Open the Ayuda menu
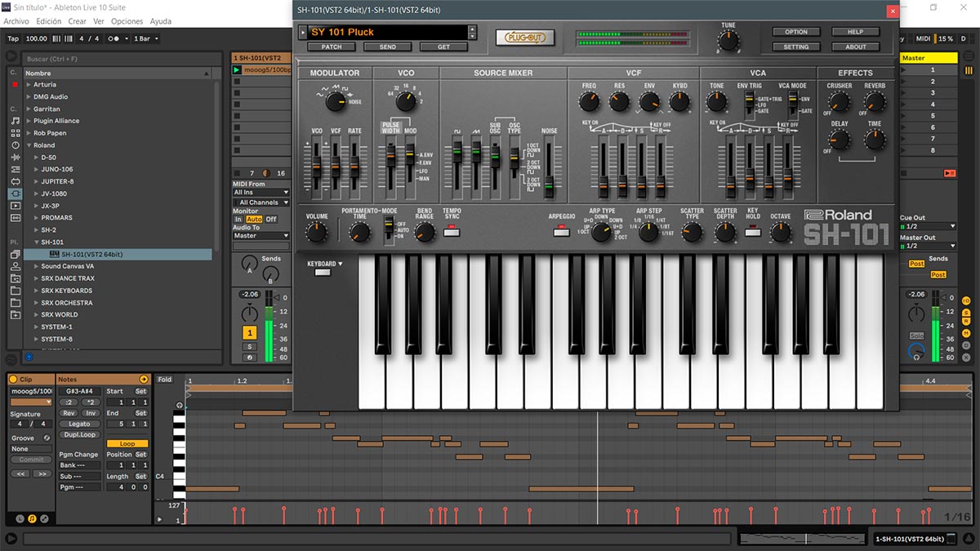980x551 pixels. point(161,21)
